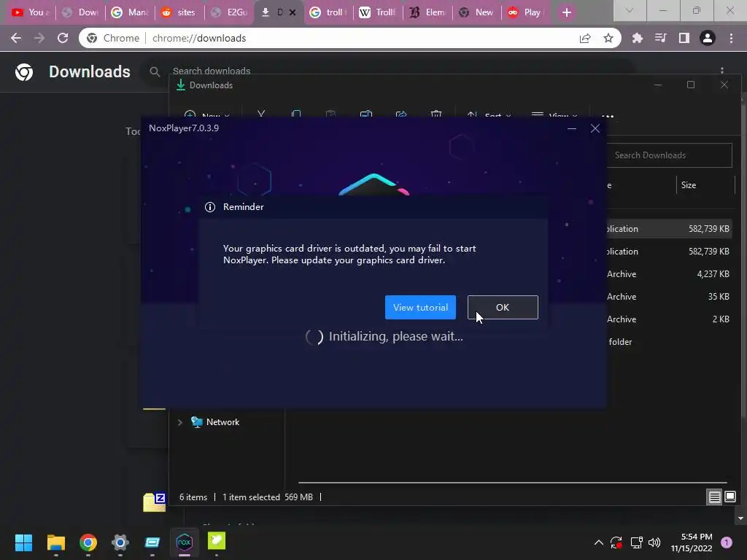Switch to the reddit 'sites' tab
The width and height of the screenshot is (747, 560).
point(179,12)
